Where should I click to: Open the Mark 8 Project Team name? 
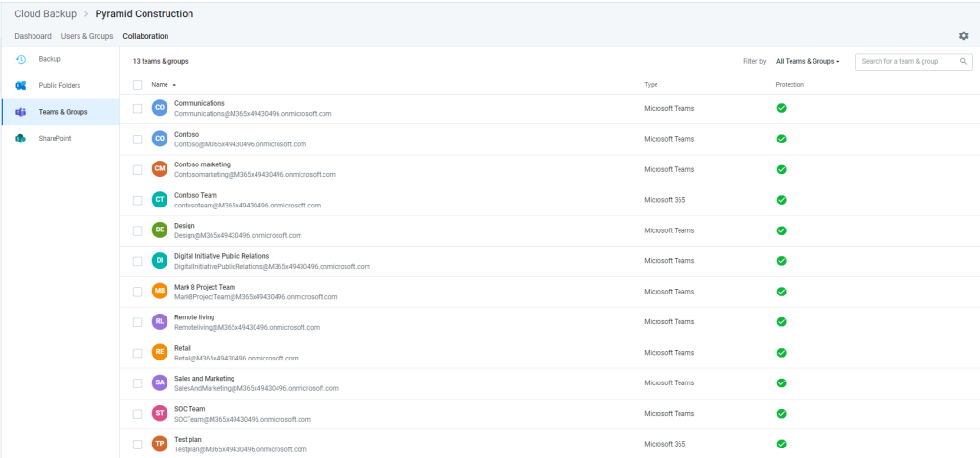pyautogui.click(x=205, y=287)
